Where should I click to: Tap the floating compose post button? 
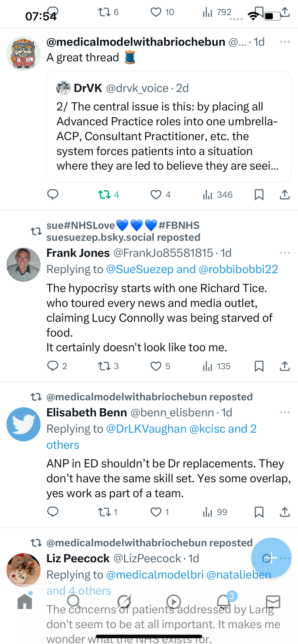tap(271, 558)
